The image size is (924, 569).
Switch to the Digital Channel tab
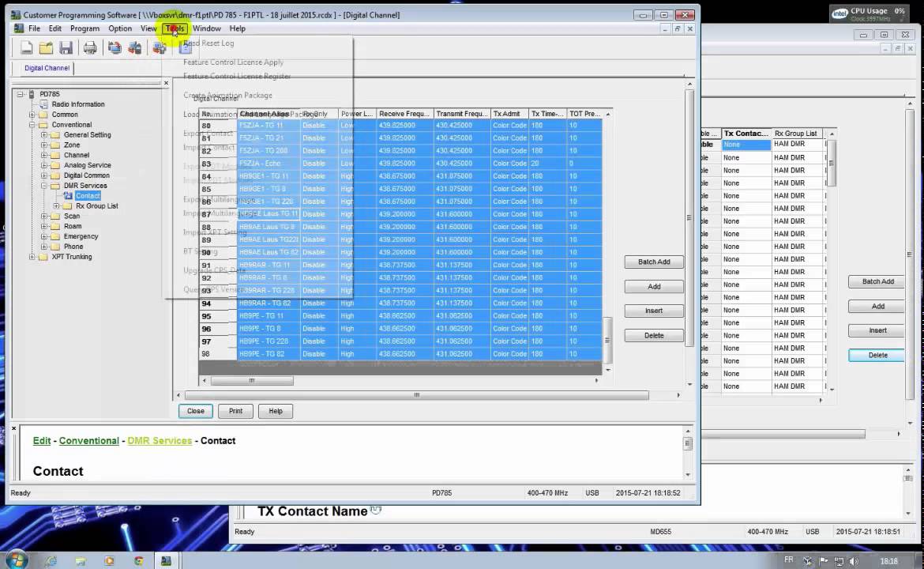(47, 68)
